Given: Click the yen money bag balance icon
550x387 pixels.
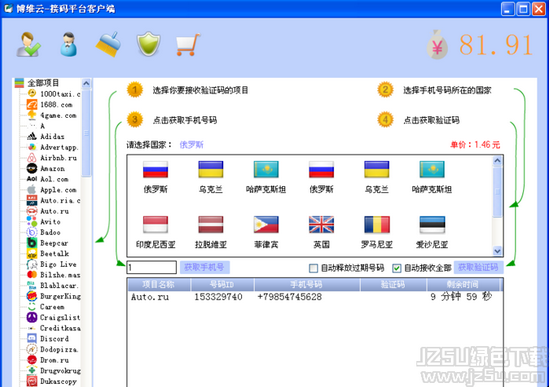Looking at the screenshot, I should [x=437, y=45].
